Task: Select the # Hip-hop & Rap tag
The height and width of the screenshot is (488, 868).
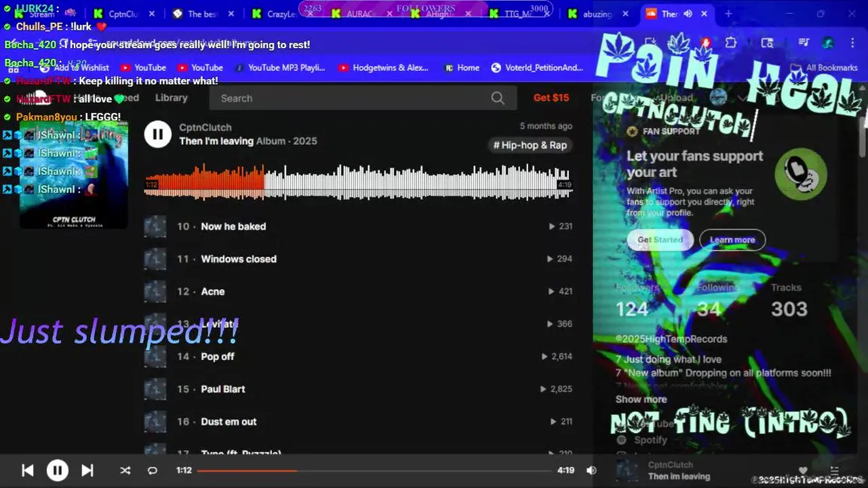Action: (x=530, y=145)
